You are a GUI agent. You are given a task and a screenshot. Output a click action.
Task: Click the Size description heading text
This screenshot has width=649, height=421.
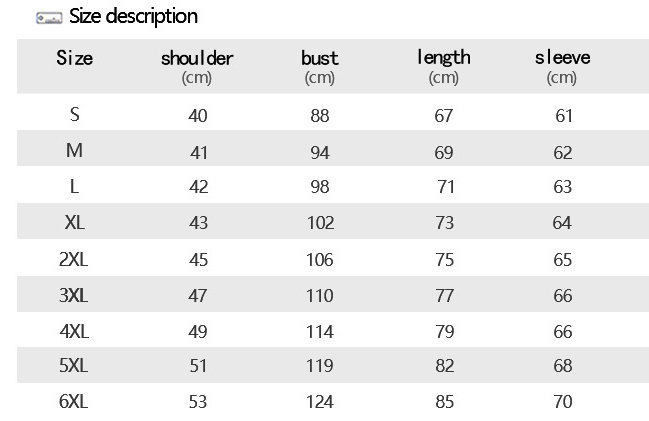133,17
